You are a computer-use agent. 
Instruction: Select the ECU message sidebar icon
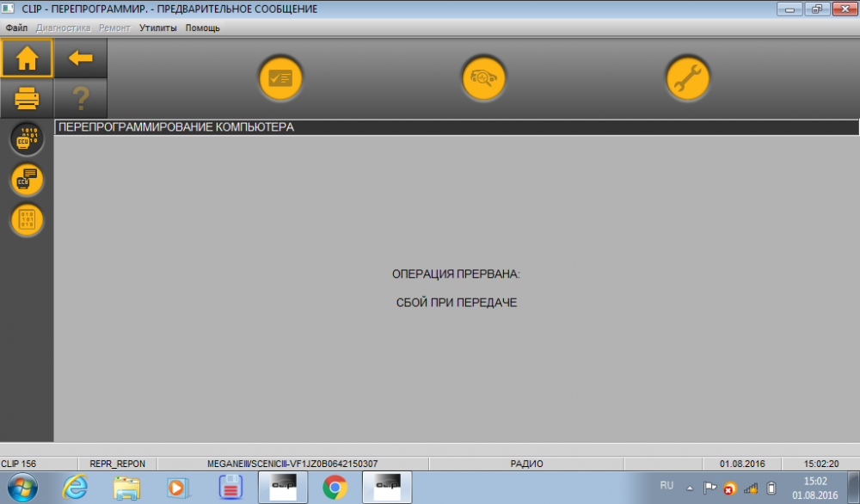click(27, 180)
